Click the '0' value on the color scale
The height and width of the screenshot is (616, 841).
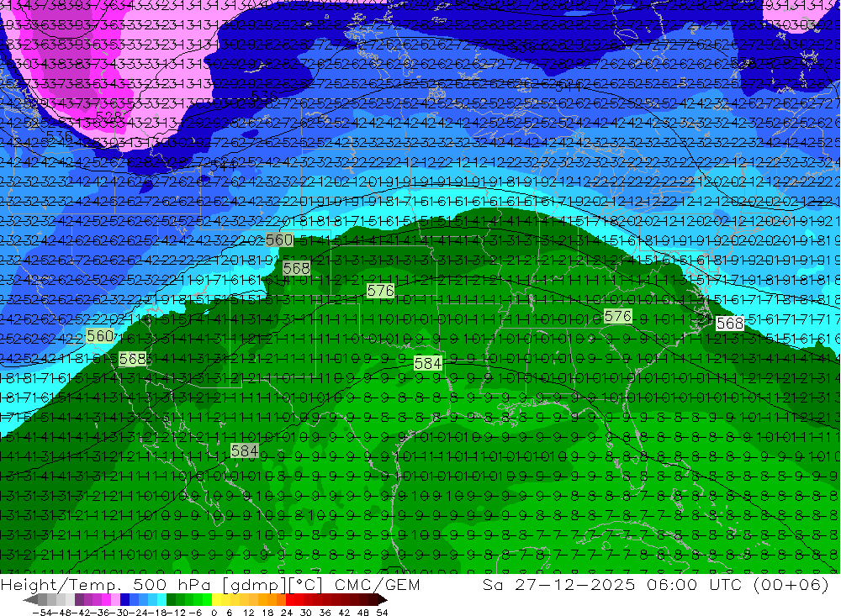[214, 613]
